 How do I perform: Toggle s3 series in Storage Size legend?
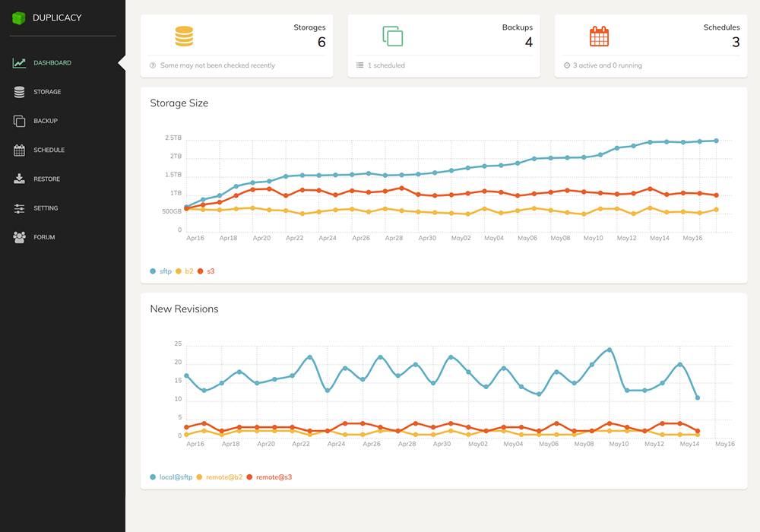210,271
